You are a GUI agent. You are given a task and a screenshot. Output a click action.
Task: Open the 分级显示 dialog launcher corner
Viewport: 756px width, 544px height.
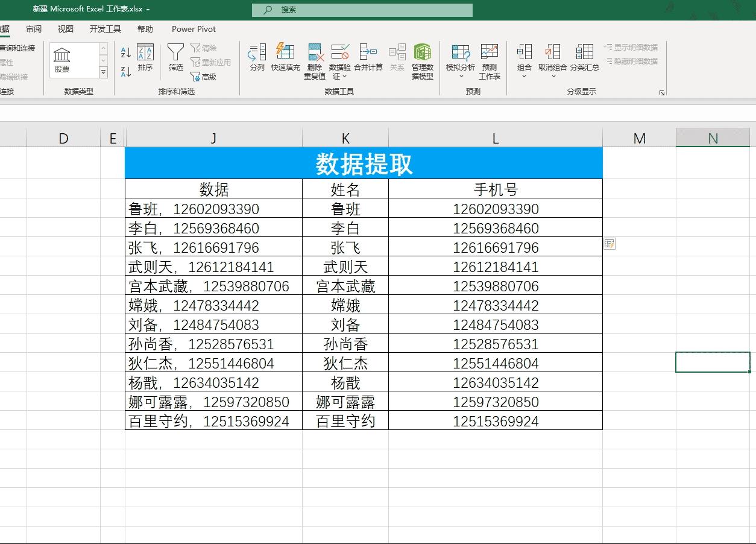(661, 92)
